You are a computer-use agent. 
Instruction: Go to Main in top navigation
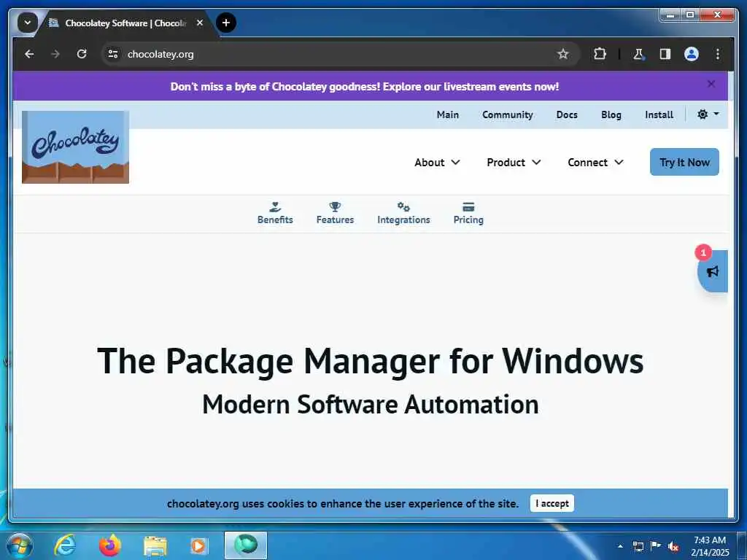[447, 114]
